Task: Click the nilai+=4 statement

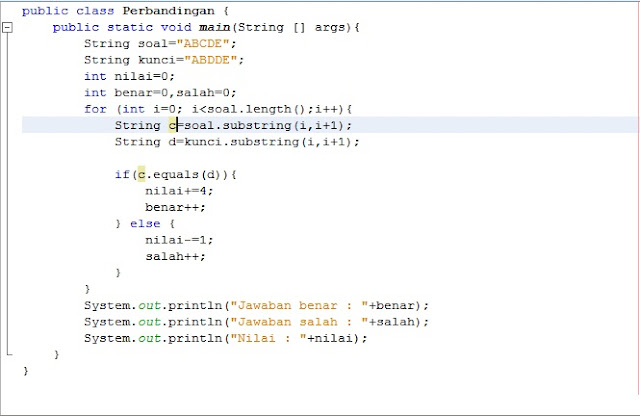Action: point(179,191)
